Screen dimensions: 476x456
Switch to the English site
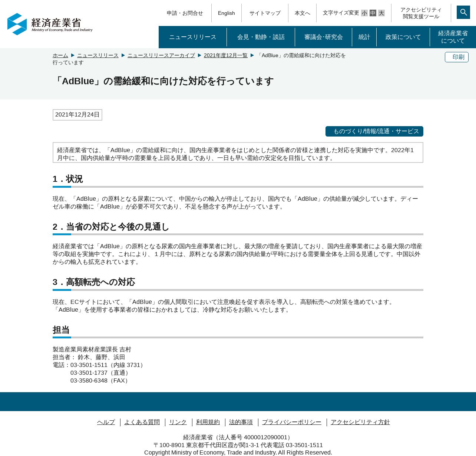pos(227,13)
